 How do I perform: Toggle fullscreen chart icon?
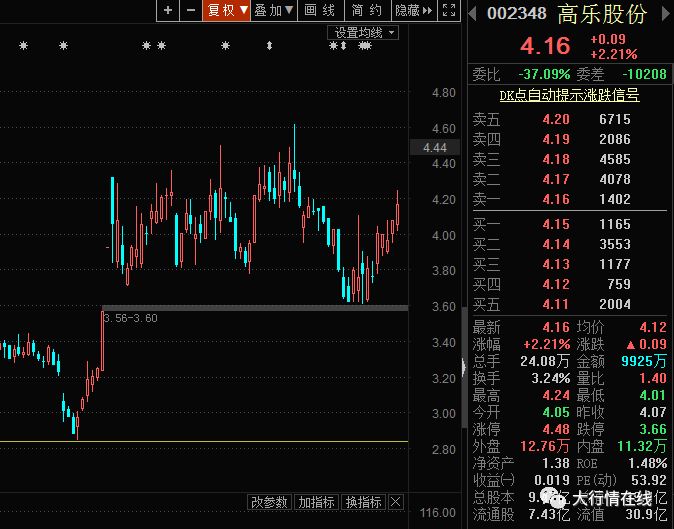(449, 10)
